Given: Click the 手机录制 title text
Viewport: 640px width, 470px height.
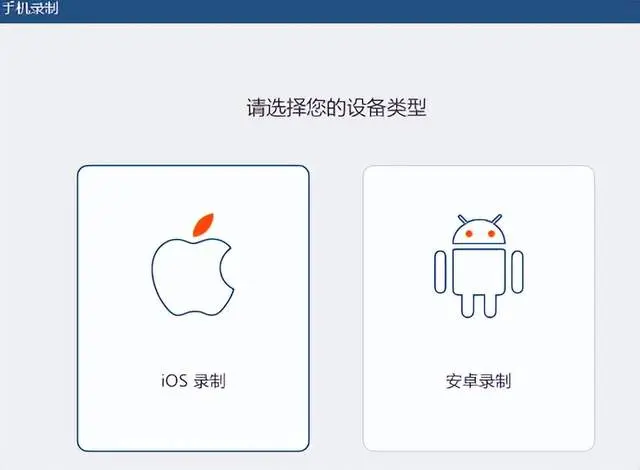Looking at the screenshot, I should click(30, 8).
